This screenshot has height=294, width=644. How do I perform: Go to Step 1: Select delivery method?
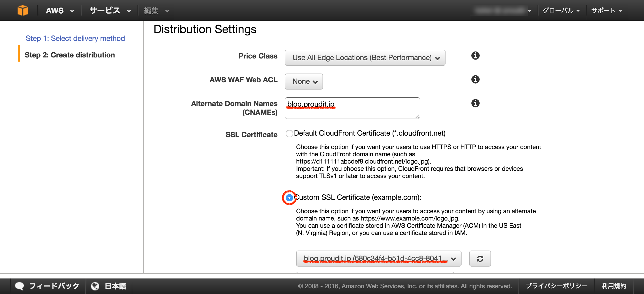(75, 38)
